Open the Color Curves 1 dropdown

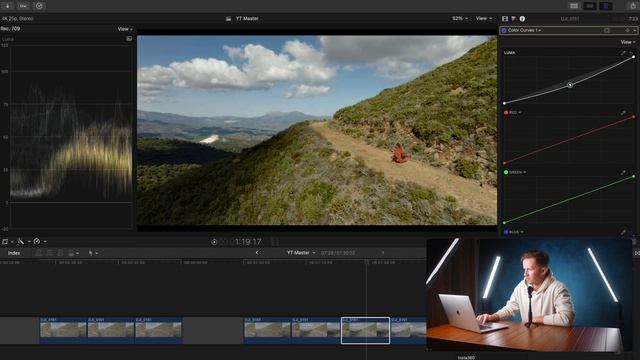coord(524,30)
